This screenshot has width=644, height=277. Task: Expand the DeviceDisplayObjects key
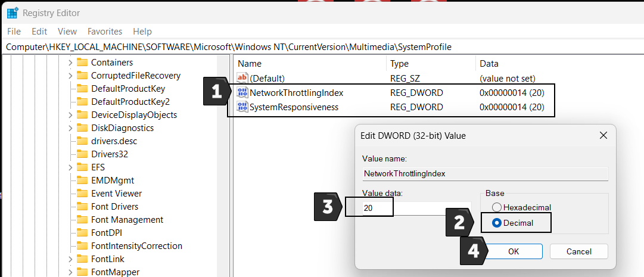pos(70,114)
